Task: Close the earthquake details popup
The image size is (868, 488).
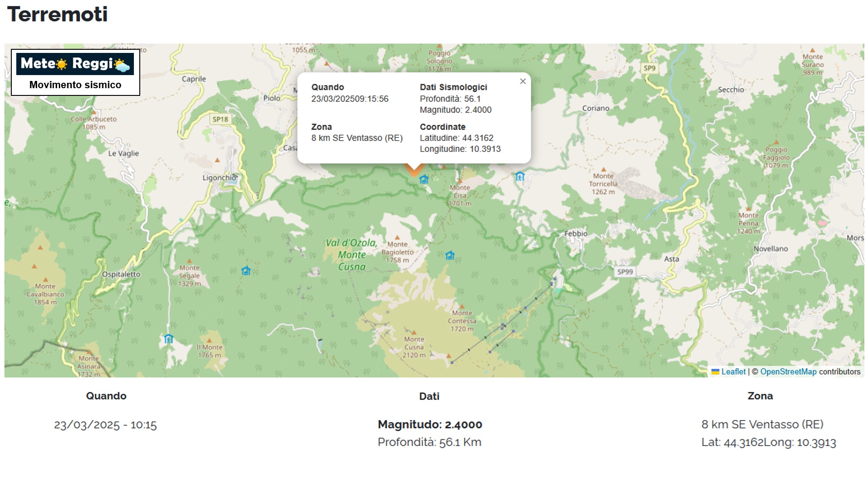Action: pyautogui.click(x=522, y=81)
